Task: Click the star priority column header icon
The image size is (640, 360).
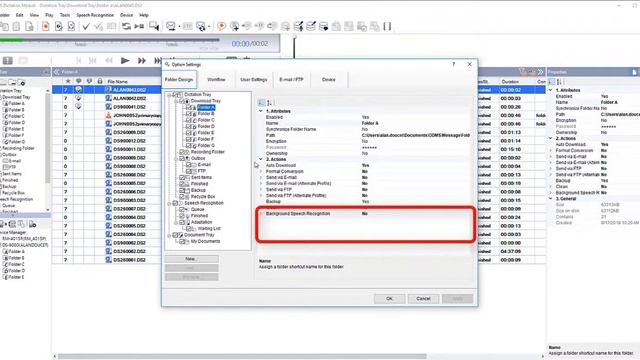Action: click(x=68, y=81)
